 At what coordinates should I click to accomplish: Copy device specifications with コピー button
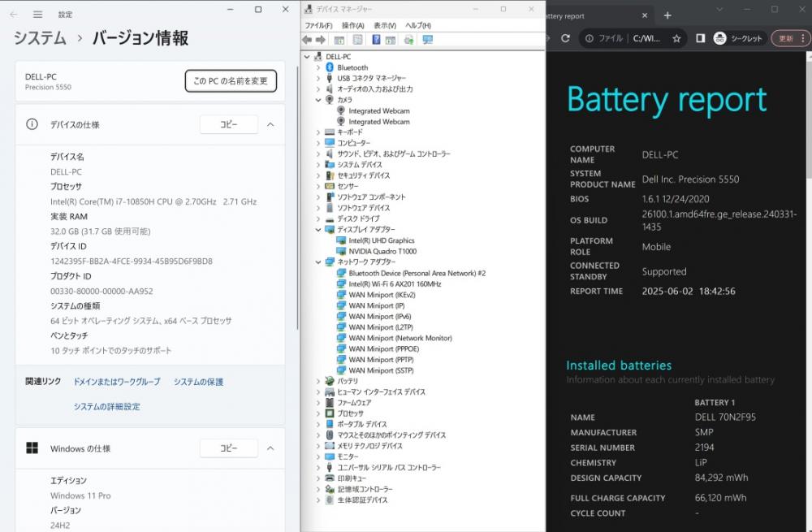point(229,124)
